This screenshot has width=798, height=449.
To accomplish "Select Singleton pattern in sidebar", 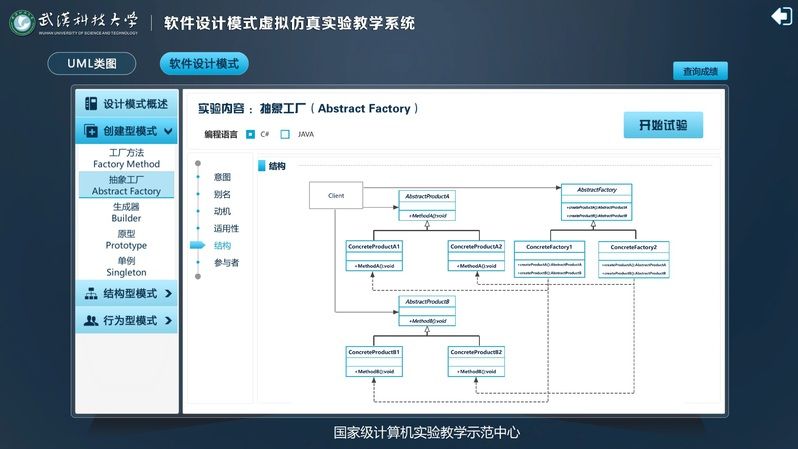I will coord(126,266).
